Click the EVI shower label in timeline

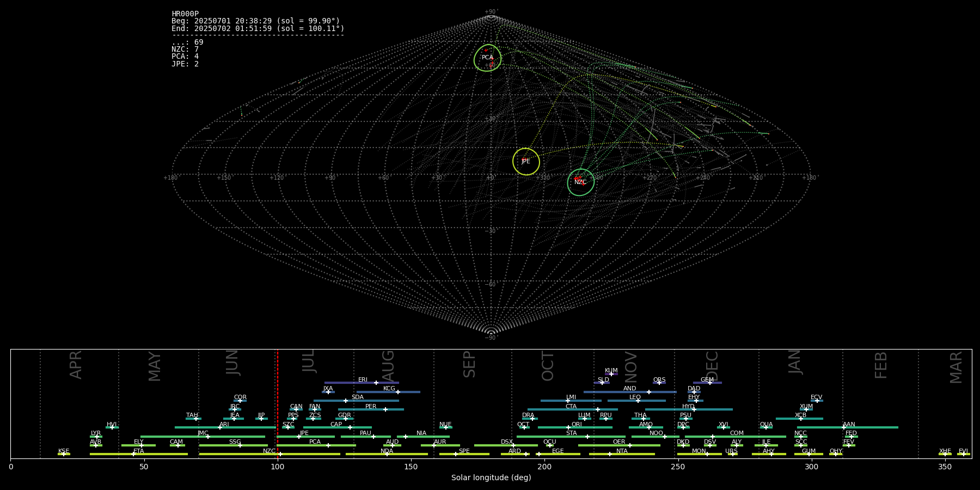point(963,451)
